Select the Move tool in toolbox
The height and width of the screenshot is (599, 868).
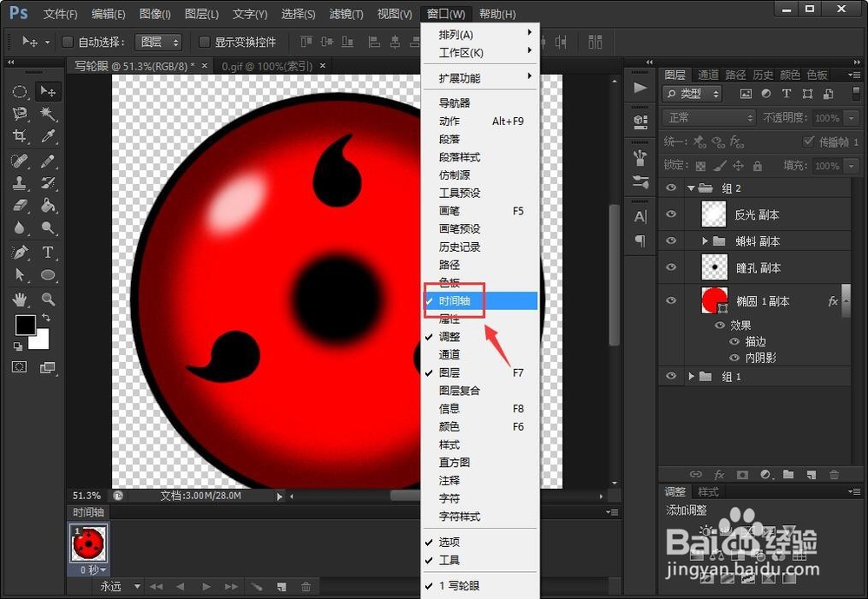[48, 91]
